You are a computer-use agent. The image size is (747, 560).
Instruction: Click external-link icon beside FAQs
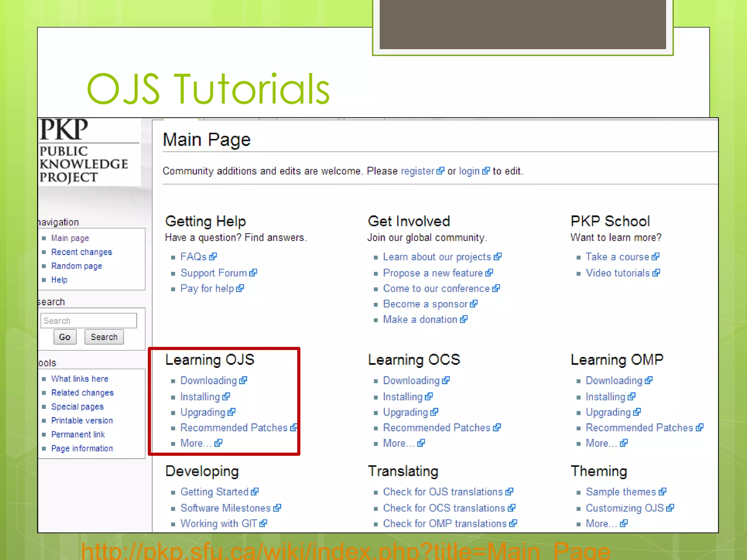pyautogui.click(x=213, y=257)
